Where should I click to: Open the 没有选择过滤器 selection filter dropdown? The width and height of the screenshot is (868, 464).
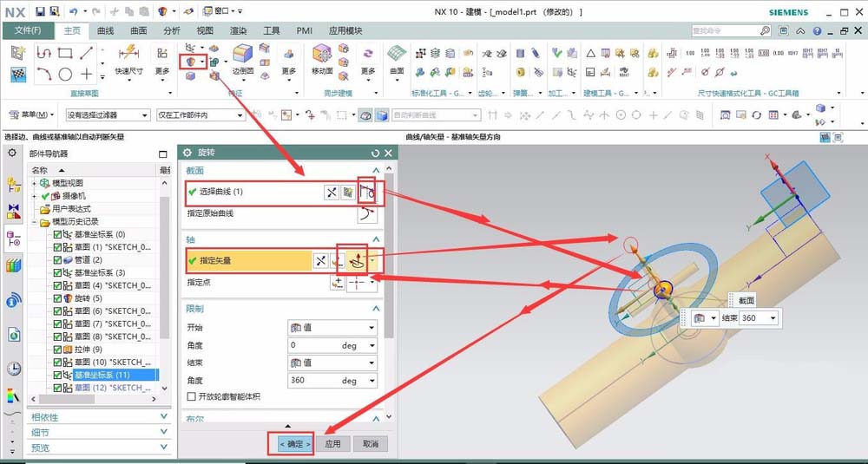pyautogui.click(x=108, y=115)
